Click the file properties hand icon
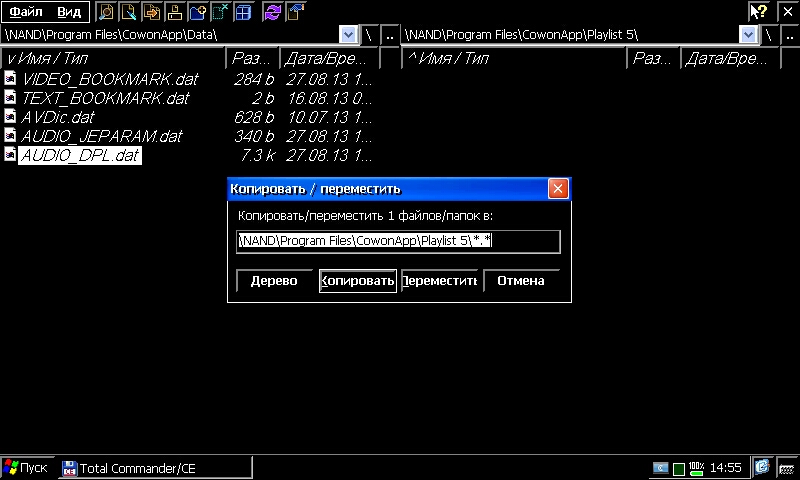The width and height of the screenshot is (800, 480). pyautogui.click(x=295, y=12)
